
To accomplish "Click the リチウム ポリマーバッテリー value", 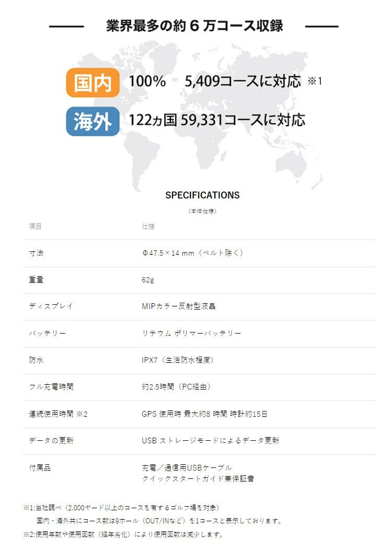I will 191,334.
